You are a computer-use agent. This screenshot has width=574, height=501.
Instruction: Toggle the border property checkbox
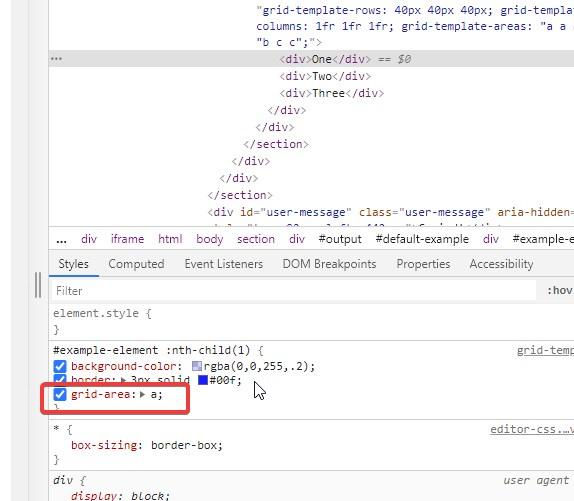point(60,379)
